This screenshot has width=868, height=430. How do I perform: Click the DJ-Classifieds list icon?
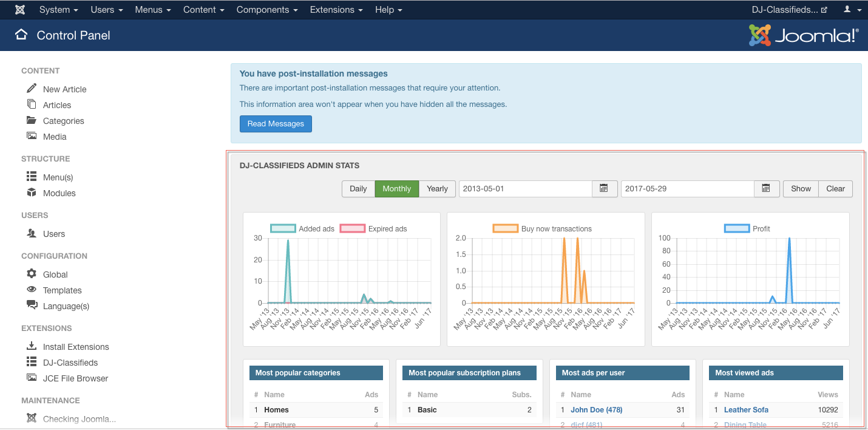pos(32,361)
